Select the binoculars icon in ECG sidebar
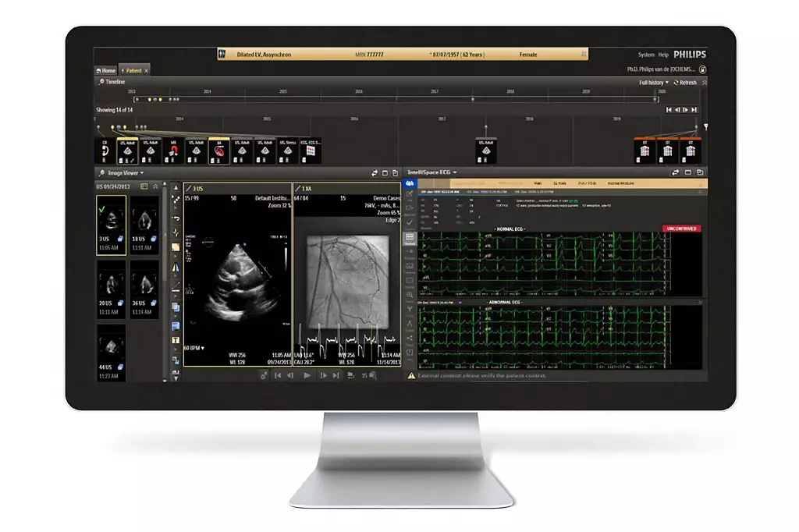Viewport: 799px width, 532px height. (x=410, y=184)
